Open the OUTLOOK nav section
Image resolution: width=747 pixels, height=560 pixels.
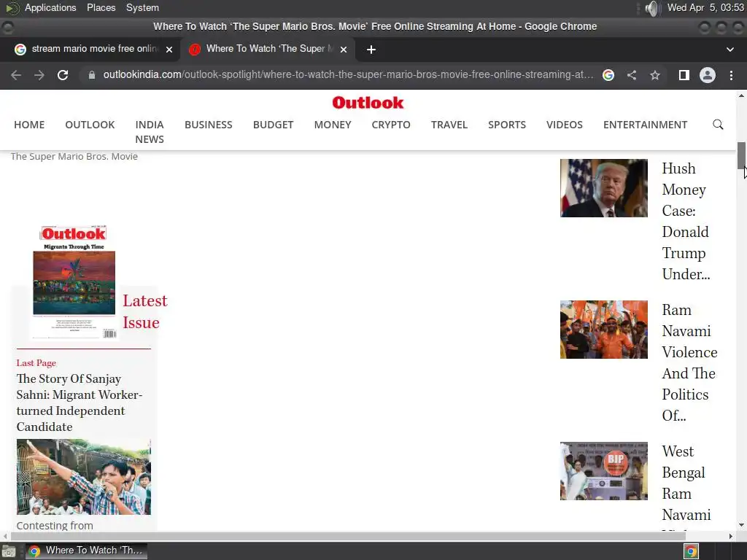pyautogui.click(x=90, y=125)
